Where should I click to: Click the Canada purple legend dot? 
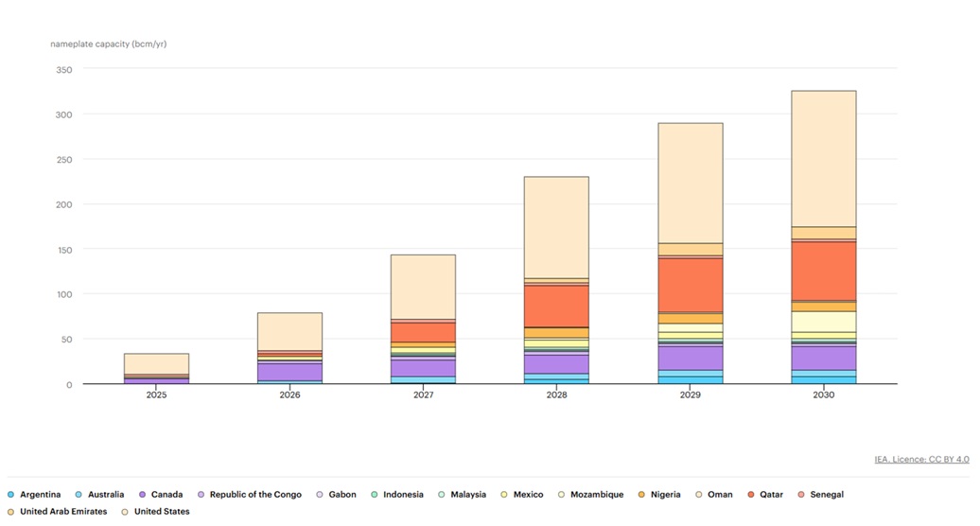pos(142,495)
